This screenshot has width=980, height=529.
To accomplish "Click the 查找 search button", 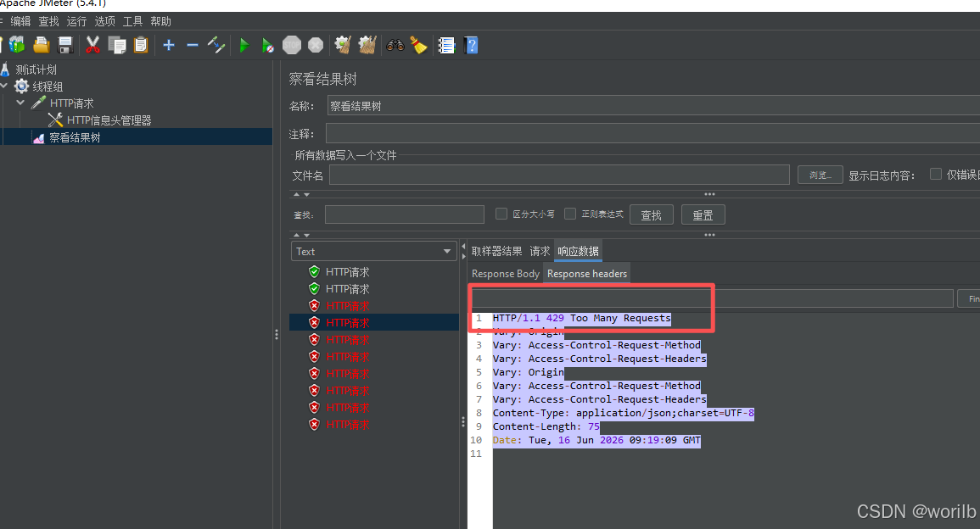I will coord(652,214).
